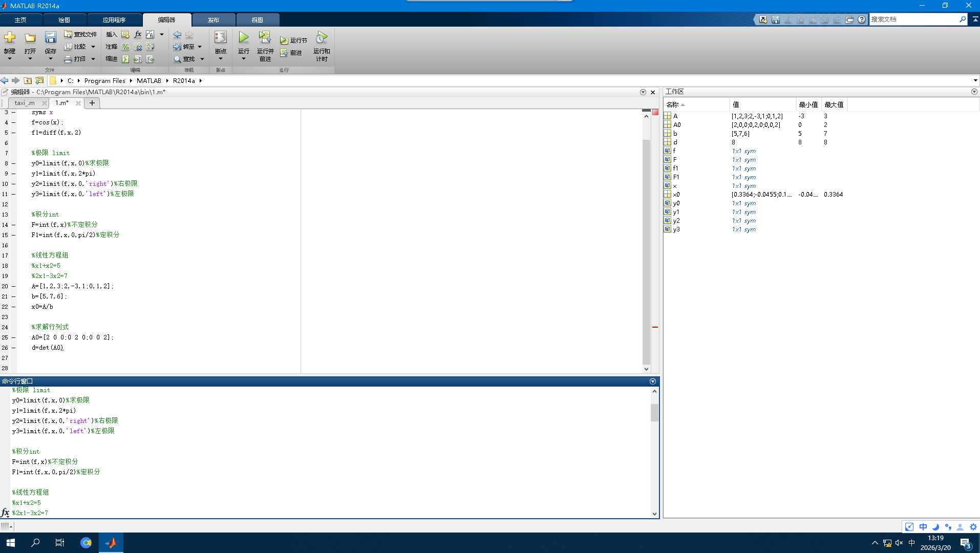Click the percent comment icon in ribbon
The width and height of the screenshot is (980, 553).
[125, 47]
